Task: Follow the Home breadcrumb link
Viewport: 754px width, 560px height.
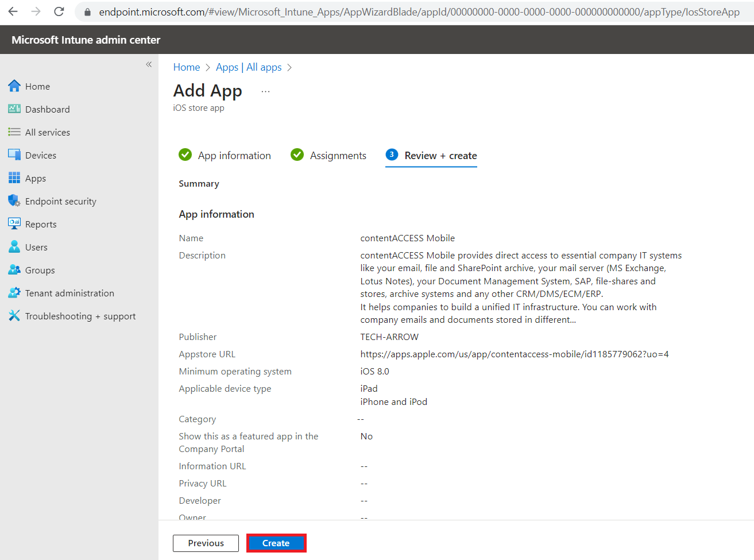Action: pos(187,67)
